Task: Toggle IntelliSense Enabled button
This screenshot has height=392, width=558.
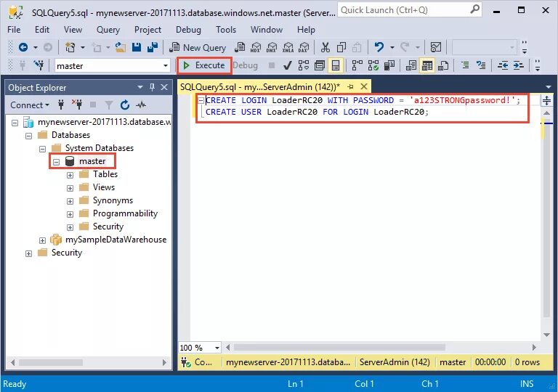Action: 336,65
